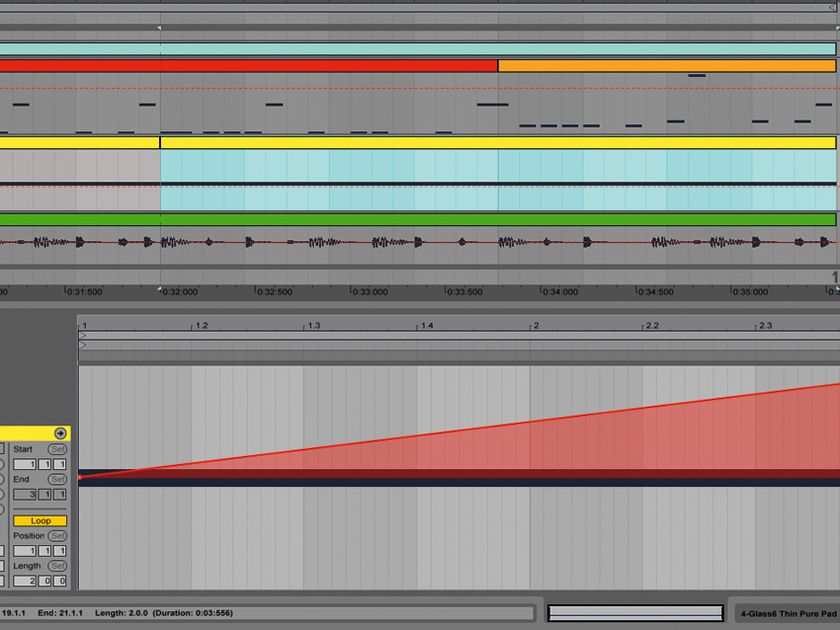Click the progress meter in the status bar
The image size is (840, 630).
[x=635, y=610]
